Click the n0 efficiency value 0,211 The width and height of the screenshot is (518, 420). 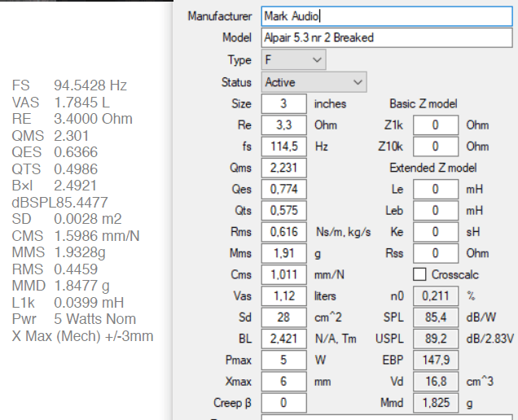point(436,295)
